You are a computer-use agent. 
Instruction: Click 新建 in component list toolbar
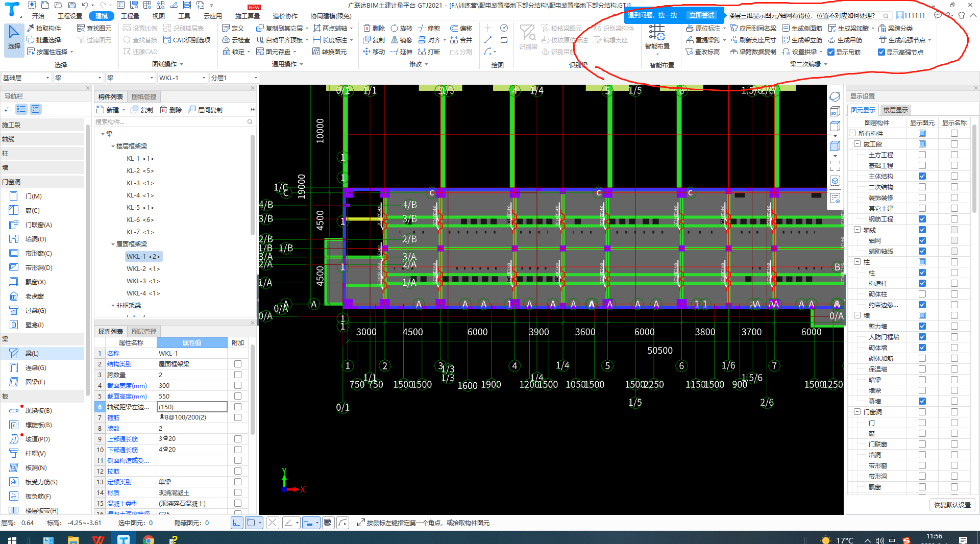click(x=108, y=110)
